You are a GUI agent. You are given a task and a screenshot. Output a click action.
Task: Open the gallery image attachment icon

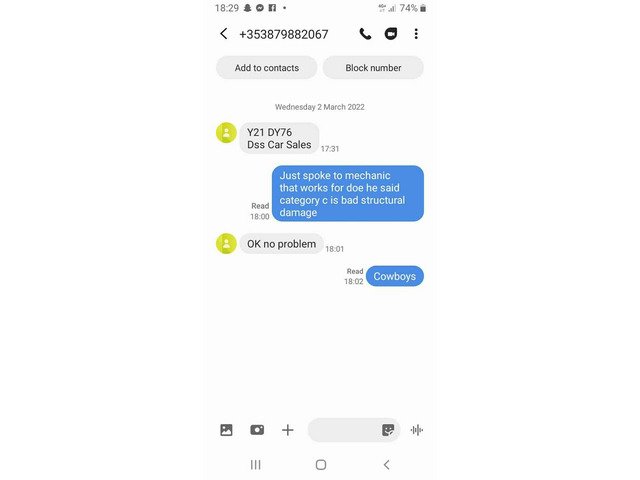click(226, 430)
